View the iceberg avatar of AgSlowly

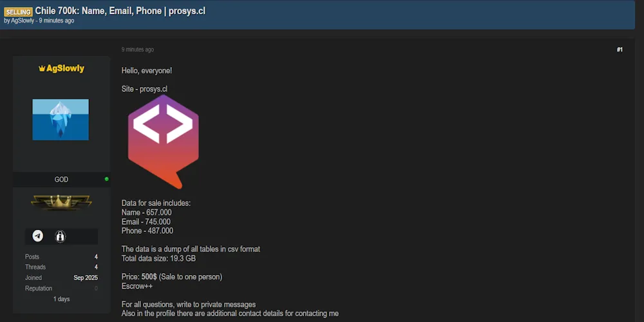[x=61, y=120]
